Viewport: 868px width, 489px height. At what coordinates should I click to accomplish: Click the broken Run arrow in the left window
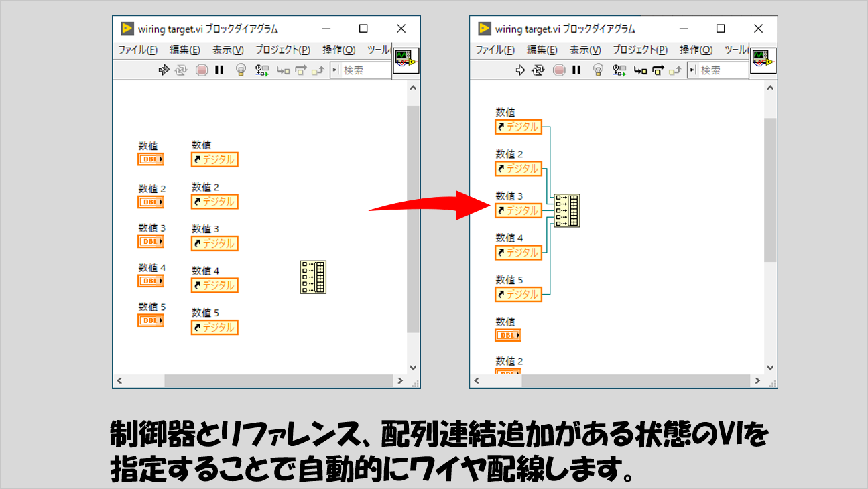point(163,70)
